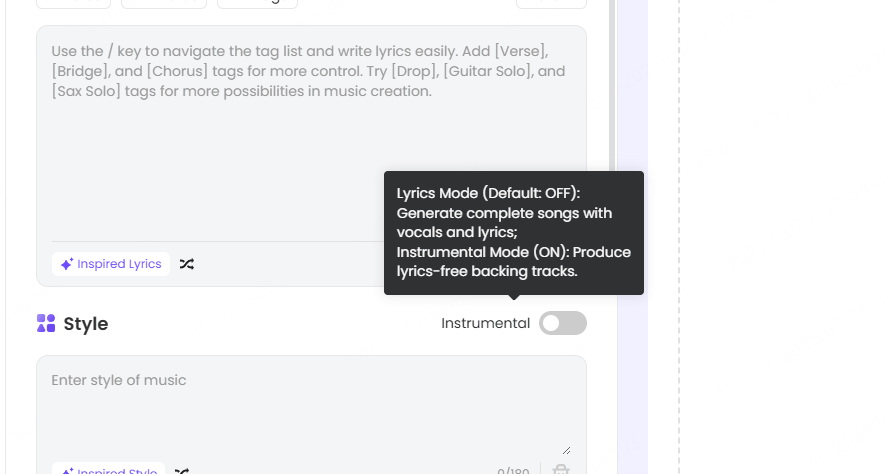This screenshot has width=886, height=474.
Task: Click the Inspired Style button at the bottom
Action: tap(109, 470)
